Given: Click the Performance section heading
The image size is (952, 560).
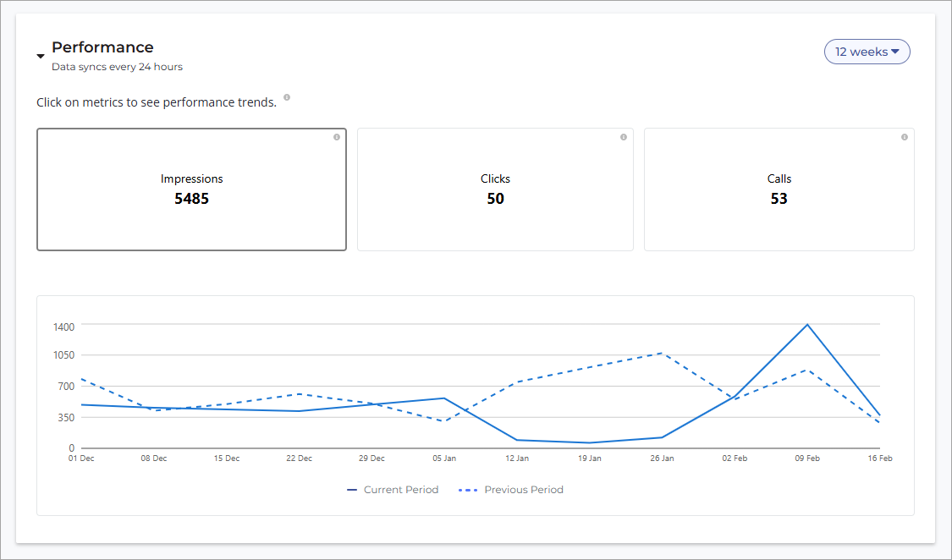Looking at the screenshot, I should pos(102,47).
